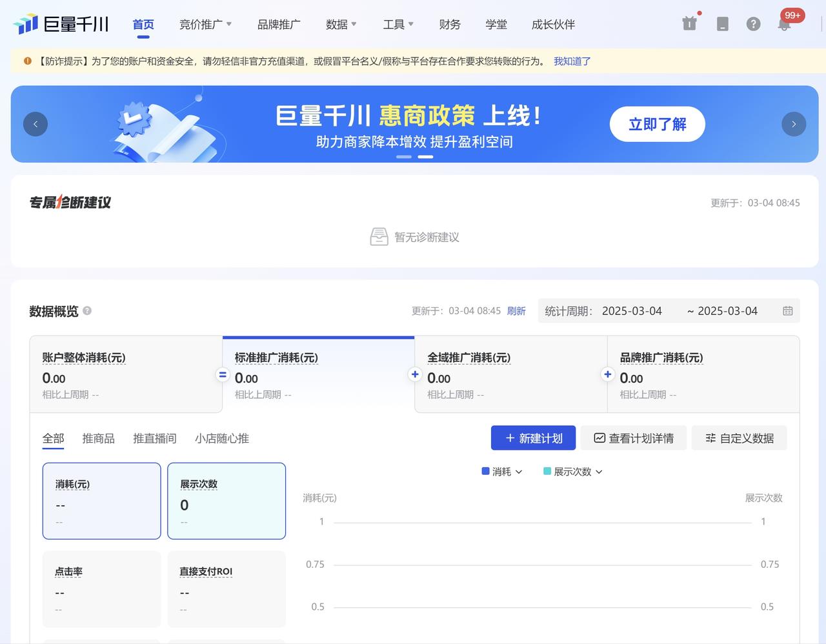The image size is (826, 644).
Task: Open the gift activity icon in top bar
Action: point(689,23)
